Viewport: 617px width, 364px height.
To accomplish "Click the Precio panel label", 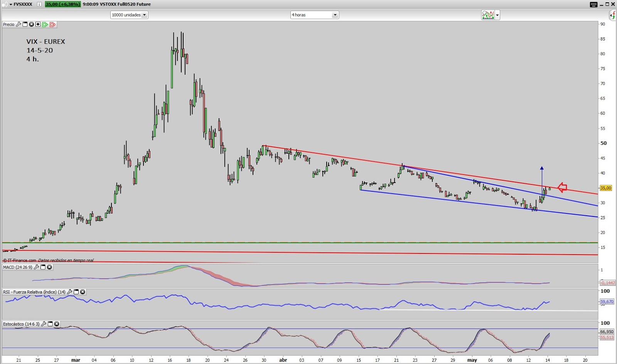I will tap(8, 24).
